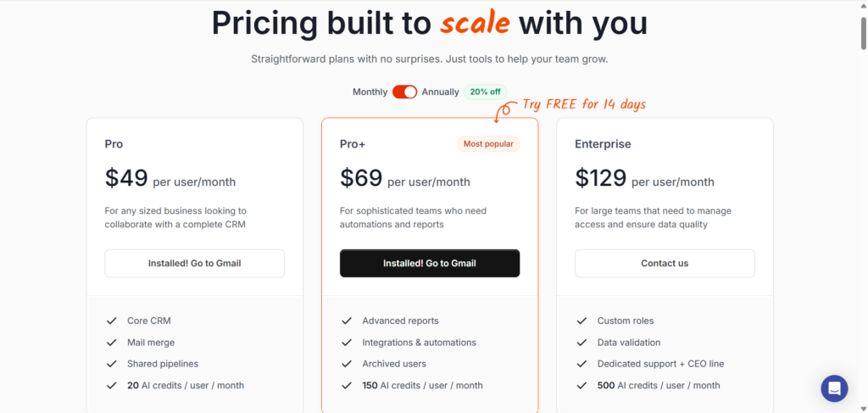This screenshot has width=868, height=413.
Task: Open the chat support widget icon
Action: [x=834, y=388]
